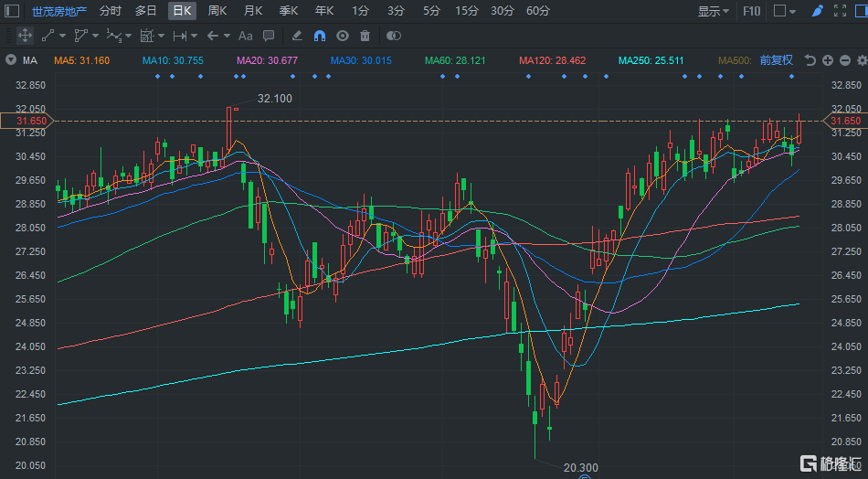The image size is (868, 479).
Task: Select the wave pattern drawing tool
Action: click(x=113, y=36)
